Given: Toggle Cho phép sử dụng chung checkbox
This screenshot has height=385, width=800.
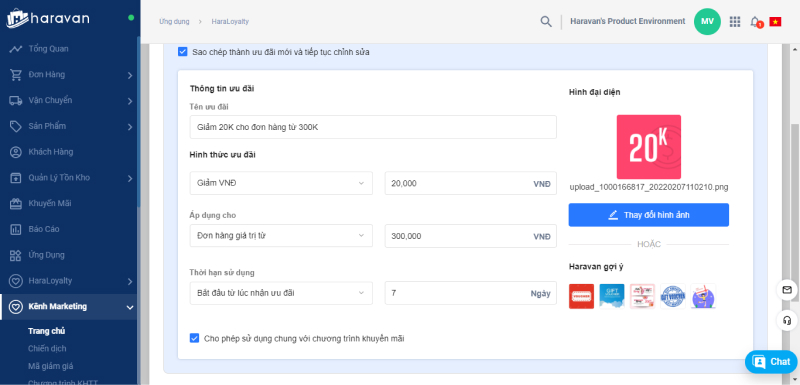Looking at the screenshot, I should tap(194, 338).
